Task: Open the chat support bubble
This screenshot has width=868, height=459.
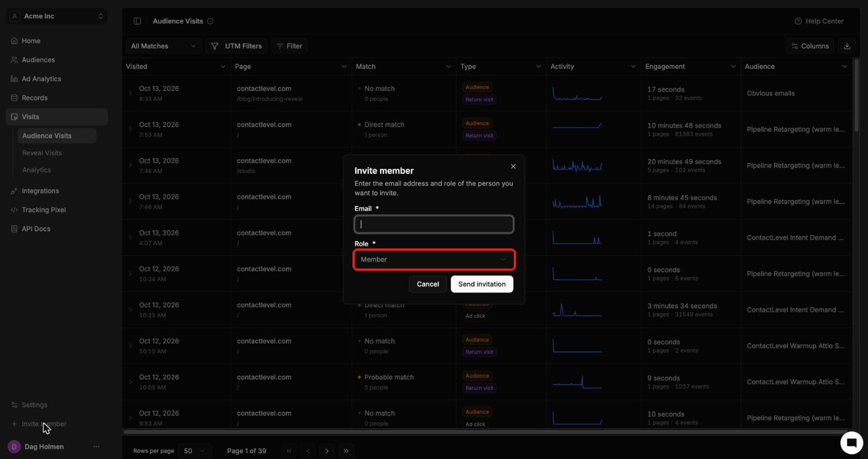Action: pyautogui.click(x=852, y=442)
